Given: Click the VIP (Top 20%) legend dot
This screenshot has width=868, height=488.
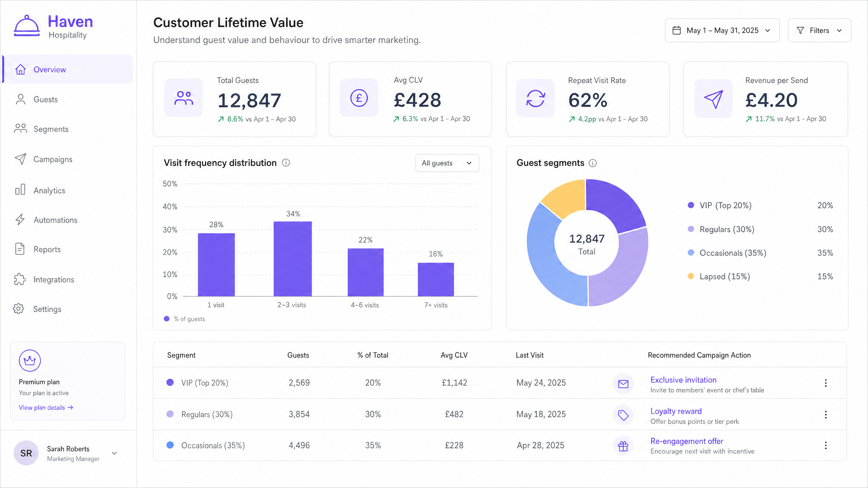Looking at the screenshot, I should tap(691, 205).
